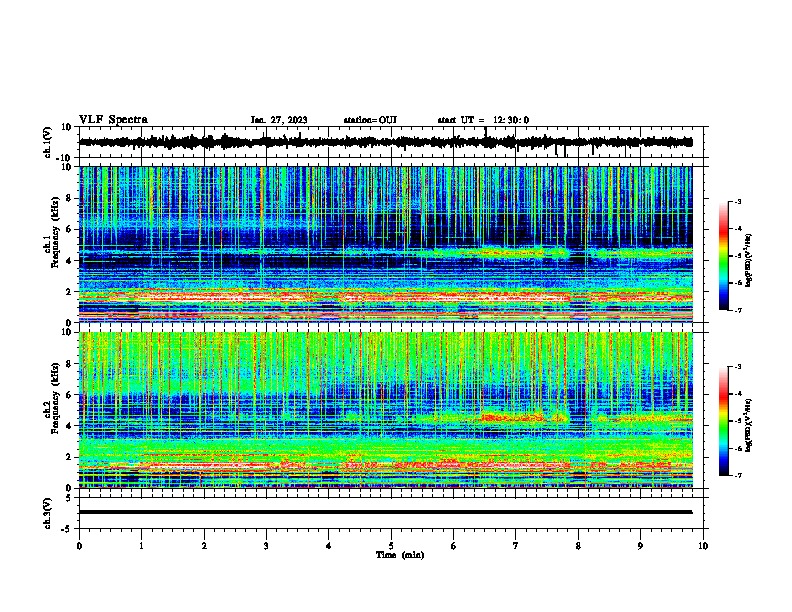Screen dimensions: 792x612
Task: Click the ch.1 "Frequency (kHz)" axis label
Action: point(55,232)
